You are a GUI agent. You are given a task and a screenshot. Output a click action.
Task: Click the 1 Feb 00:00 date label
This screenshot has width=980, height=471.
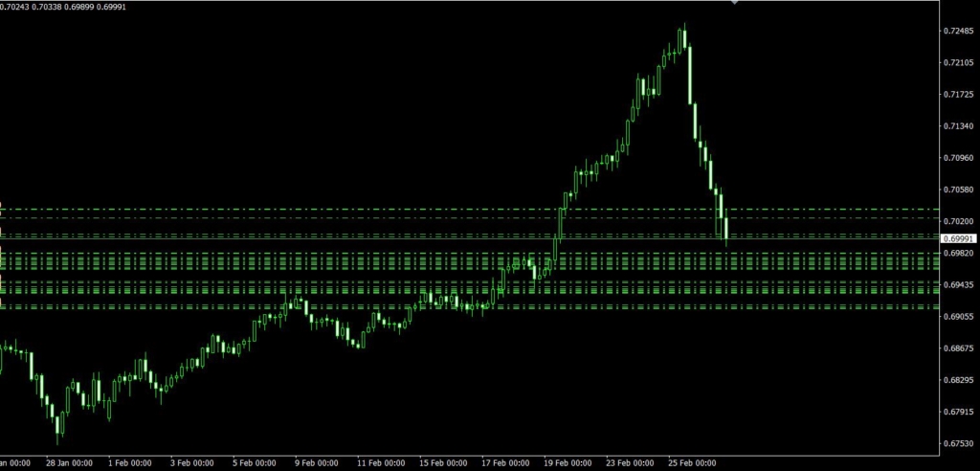pos(129,463)
